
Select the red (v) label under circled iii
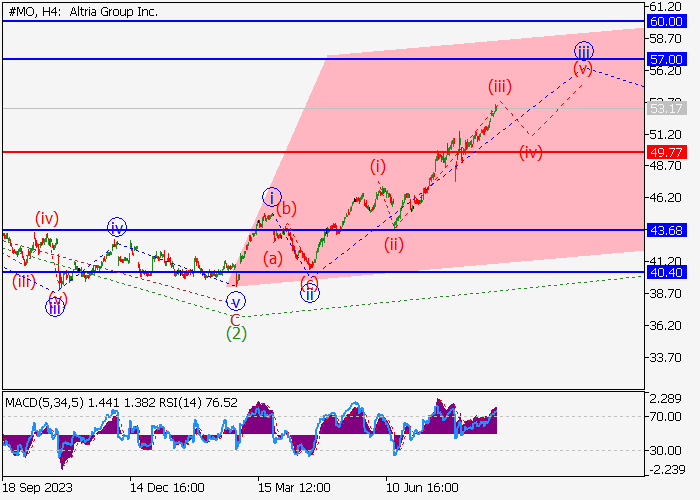coord(583,68)
